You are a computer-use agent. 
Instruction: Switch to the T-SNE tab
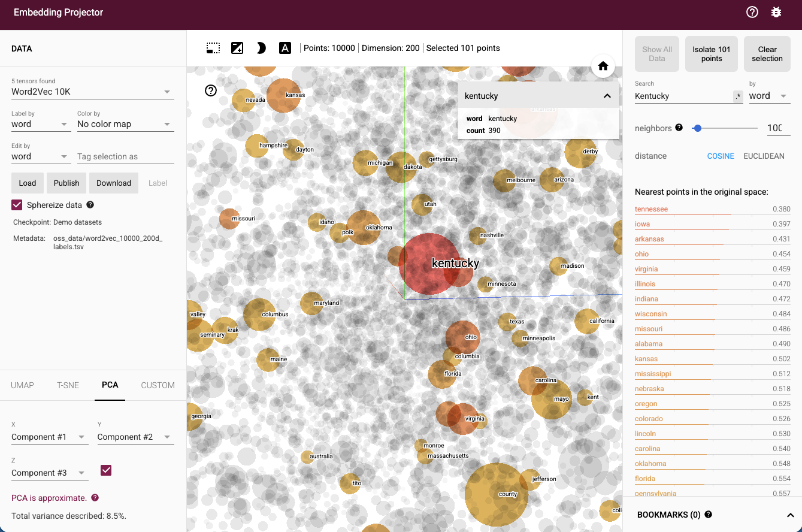tap(68, 385)
